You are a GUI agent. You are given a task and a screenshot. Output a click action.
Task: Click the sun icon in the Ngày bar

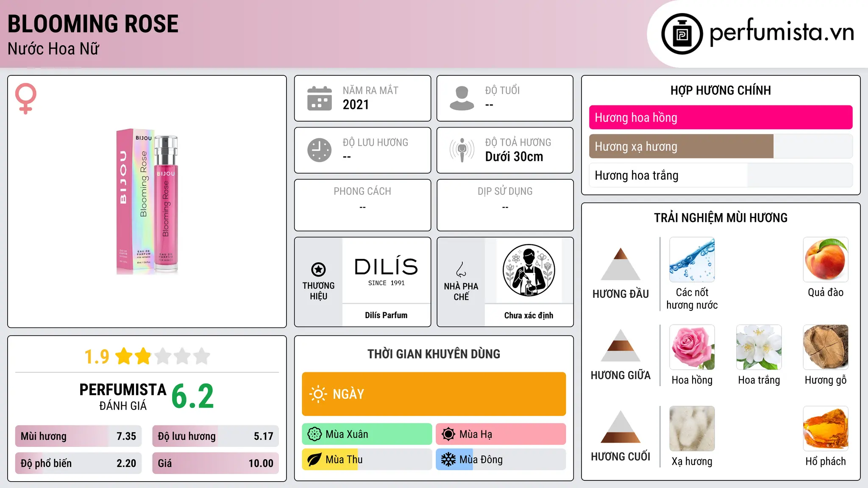click(x=318, y=394)
